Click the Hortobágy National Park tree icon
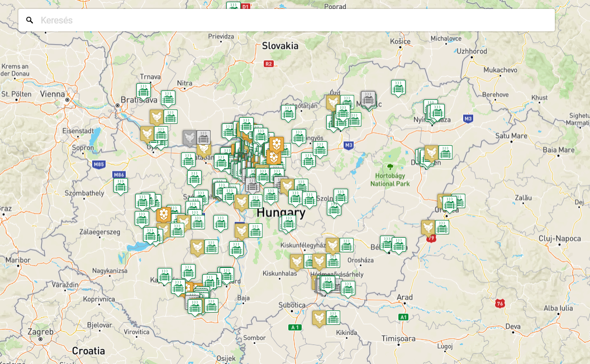This screenshot has width=590, height=364. [390, 166]
